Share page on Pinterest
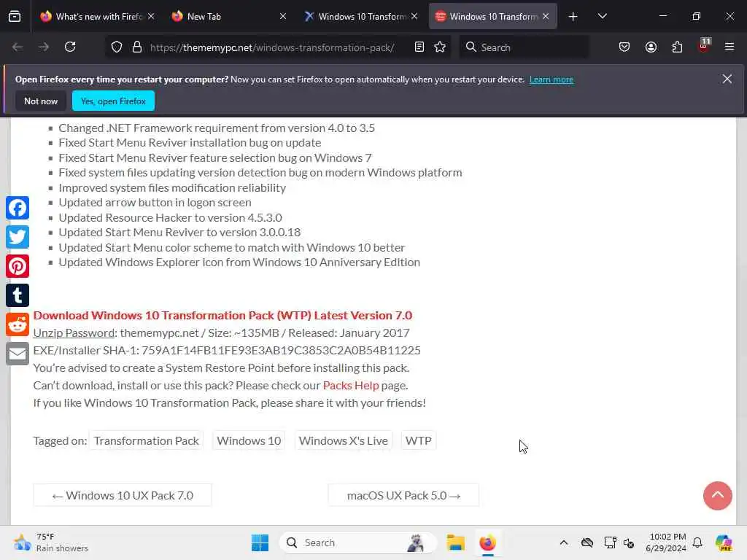The width and height of the screenshot is (747, 560). (18, 266)
